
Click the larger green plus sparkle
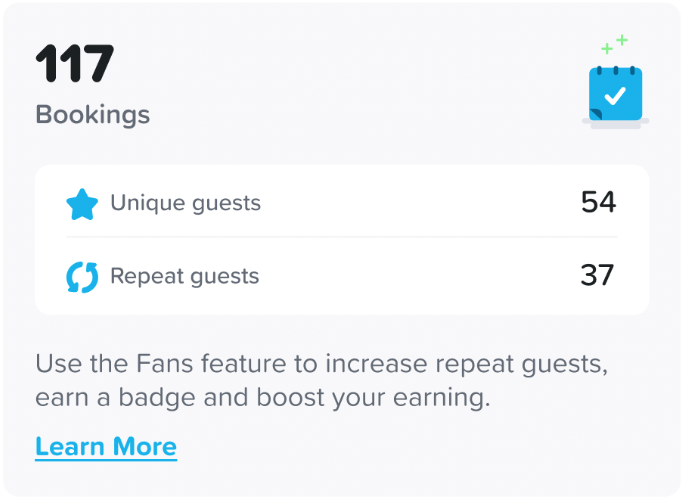pyautogui.click(x=622, y=40)
